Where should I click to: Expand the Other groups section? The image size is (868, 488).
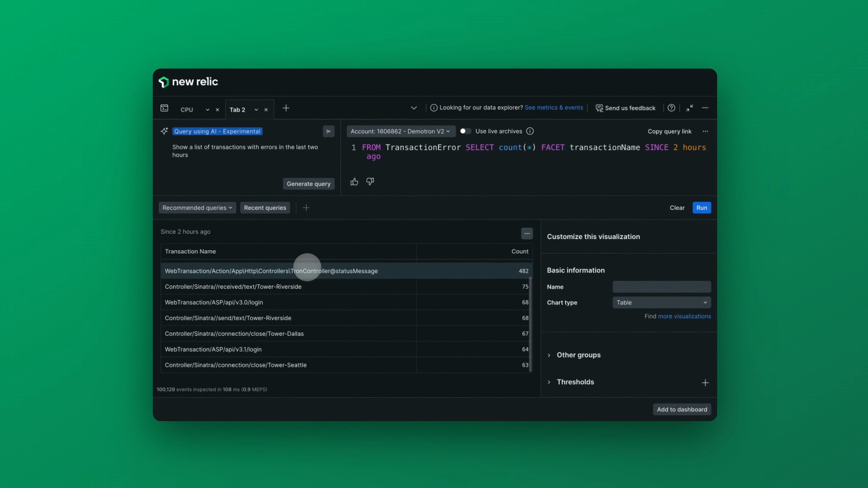[574, 355]
